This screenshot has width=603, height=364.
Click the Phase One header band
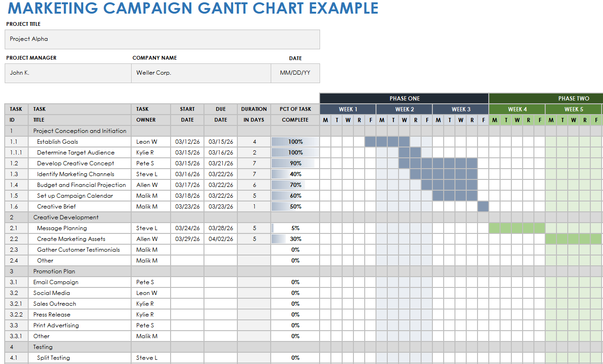coord(404,99)
